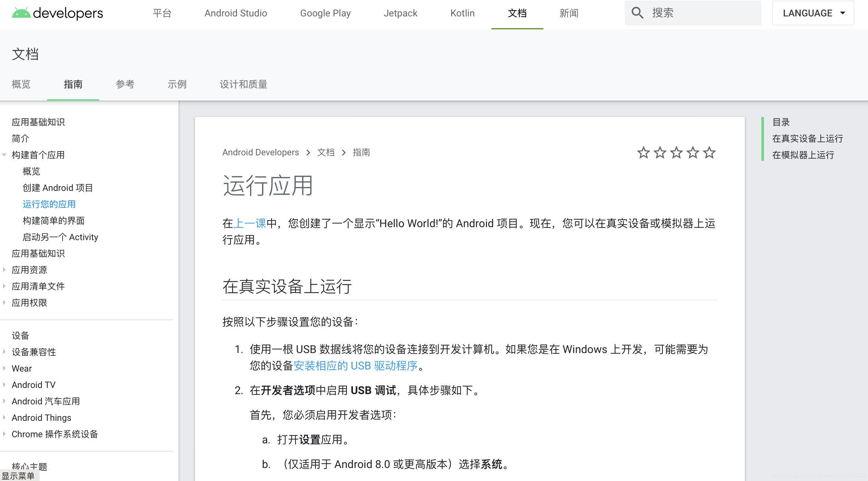868x481 pixels.
Task: Open the 应用基础知识 sidebar link below Activity
Action: click(x=38, y=253)
